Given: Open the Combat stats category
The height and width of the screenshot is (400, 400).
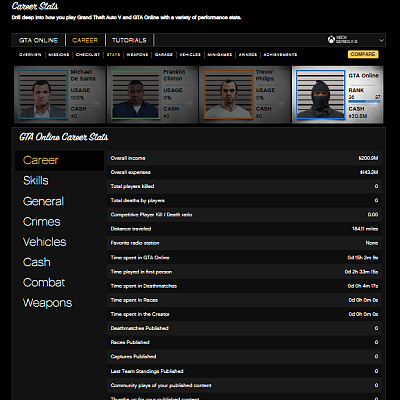Looking at the screenshot, I should pos(44,283).
